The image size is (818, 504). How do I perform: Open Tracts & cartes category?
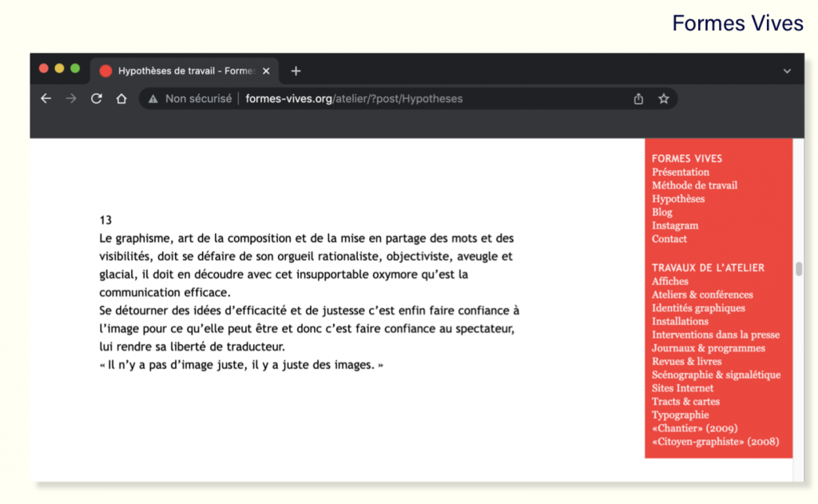pos(685,402)
